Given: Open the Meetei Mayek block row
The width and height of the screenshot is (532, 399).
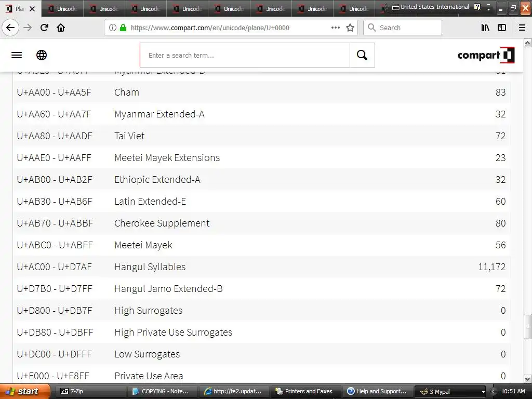Looking at the screenshot, I should [x=262, y=245].
